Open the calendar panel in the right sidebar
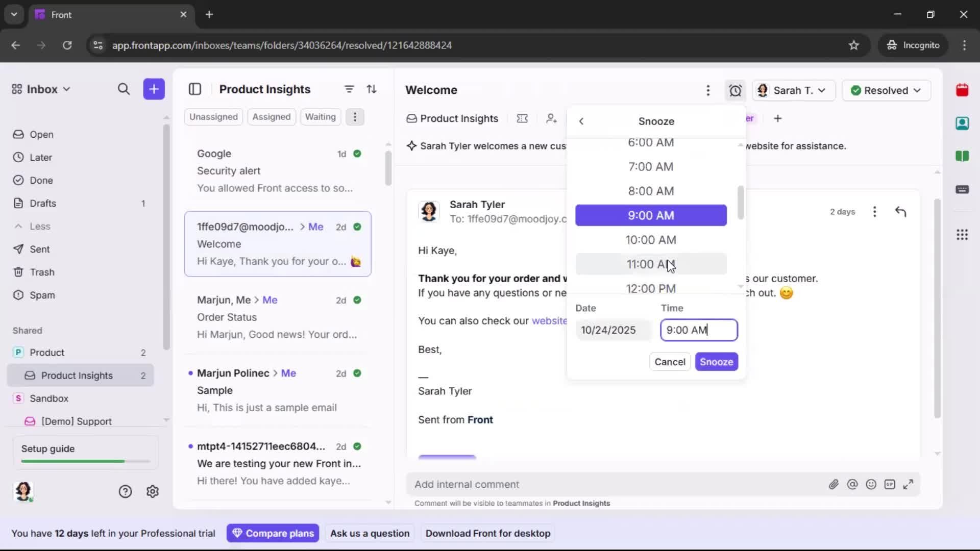The width and height of the screenshot is (980, 551). tap(963, 90)
